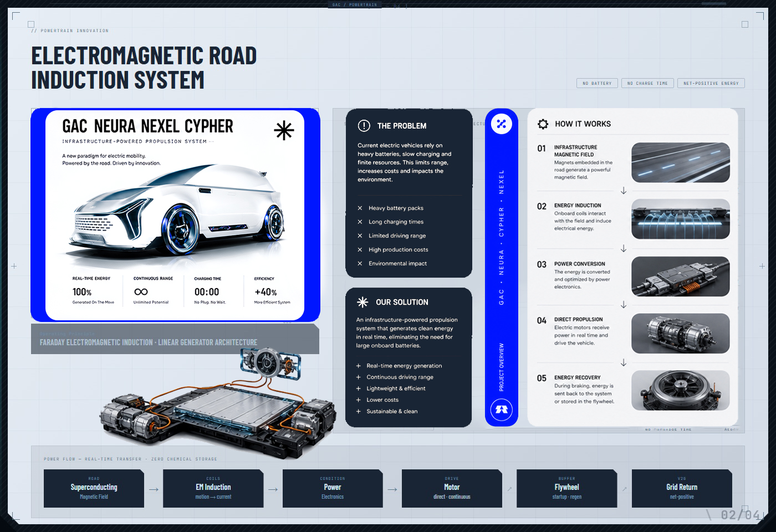Screen dimensions: 776x532
Task: Open the Energy Induction coils thumbnail
Action: pos(681,219)
